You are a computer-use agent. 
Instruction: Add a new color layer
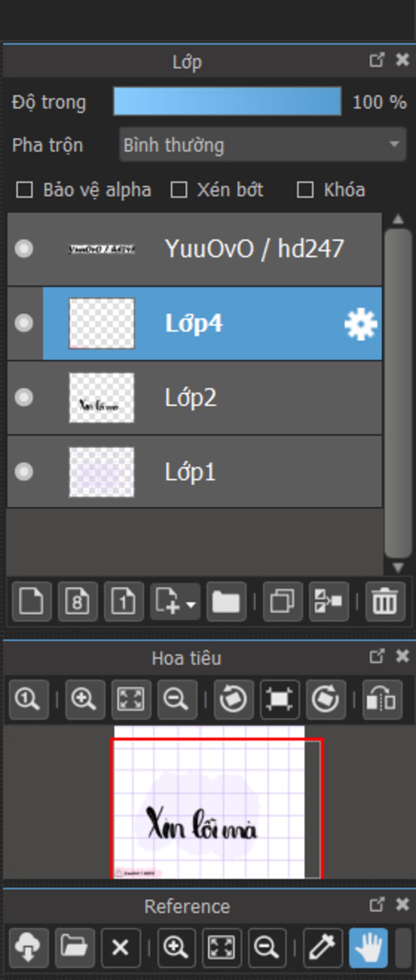(x=32, y=601)
